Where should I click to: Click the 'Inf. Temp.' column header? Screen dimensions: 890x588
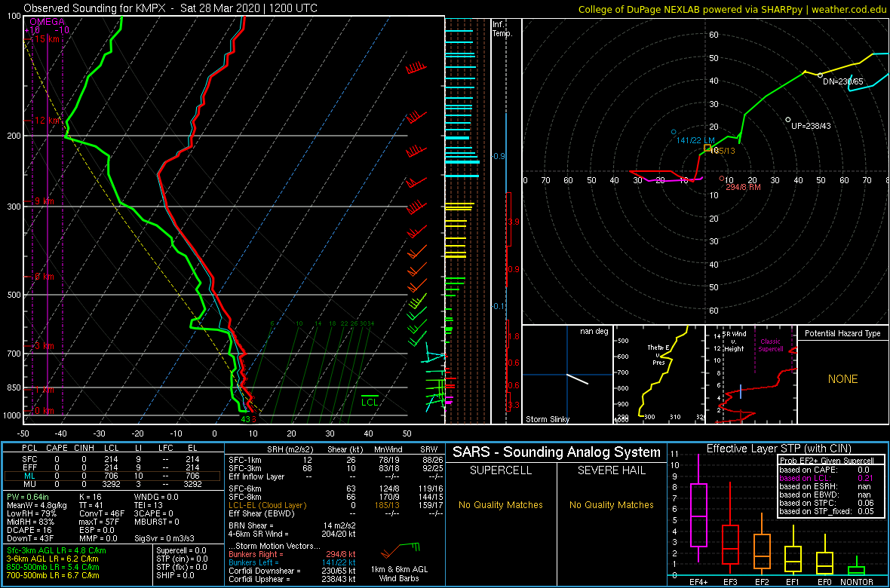502,29
